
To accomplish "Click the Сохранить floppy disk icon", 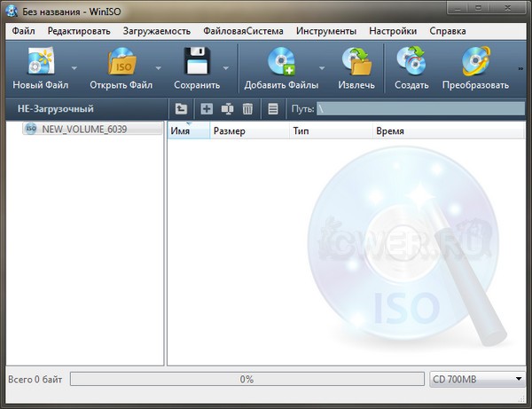I will pos(197,61).
